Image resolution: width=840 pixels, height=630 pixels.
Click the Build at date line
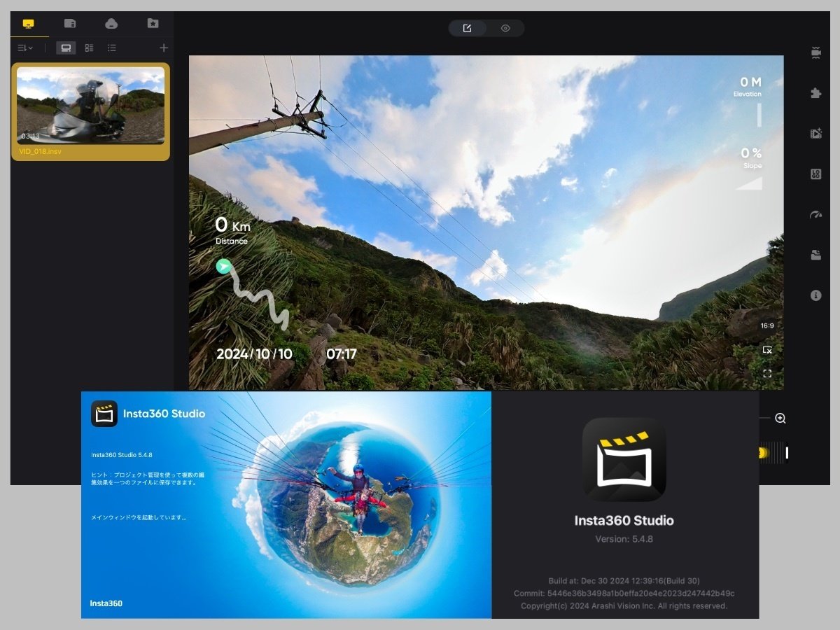(x=624, y=581)
